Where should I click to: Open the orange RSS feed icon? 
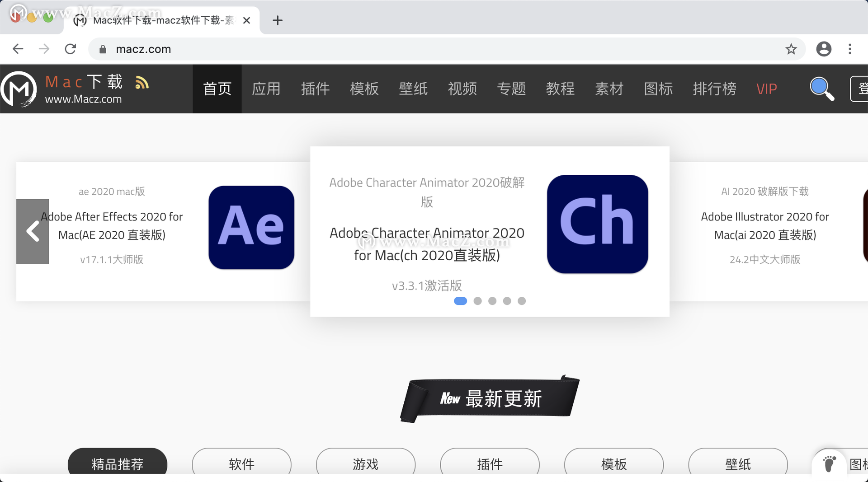(x=142, y=83)
